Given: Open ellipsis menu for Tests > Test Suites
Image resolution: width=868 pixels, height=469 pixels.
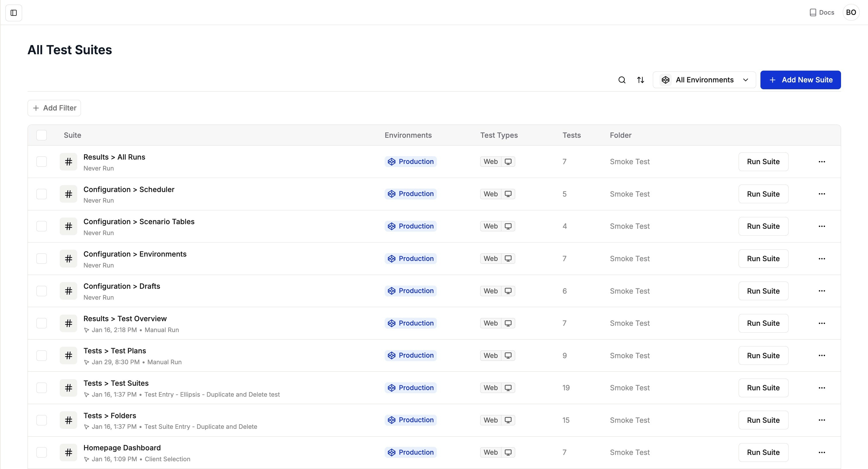Looking at the screenshot, I should point(822,388).
